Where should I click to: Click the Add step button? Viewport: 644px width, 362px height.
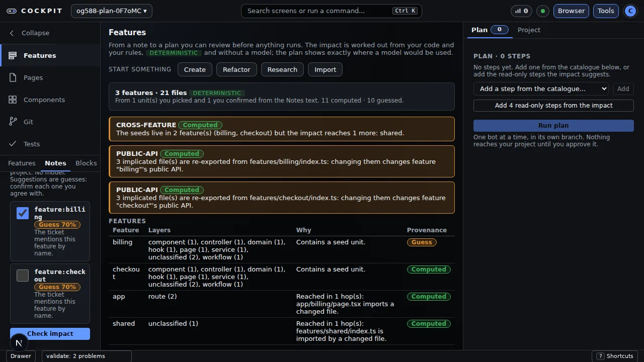(x=623, y=88)
